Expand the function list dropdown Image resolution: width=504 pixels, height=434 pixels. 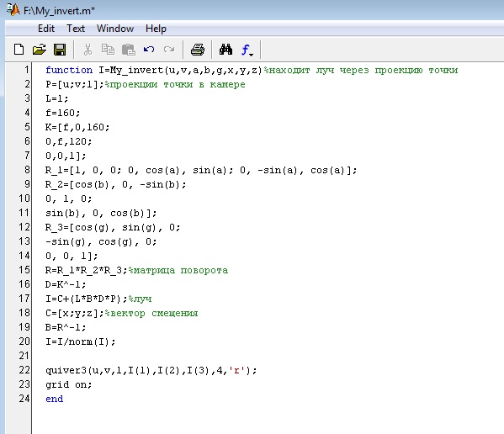(x=247, y=50)
